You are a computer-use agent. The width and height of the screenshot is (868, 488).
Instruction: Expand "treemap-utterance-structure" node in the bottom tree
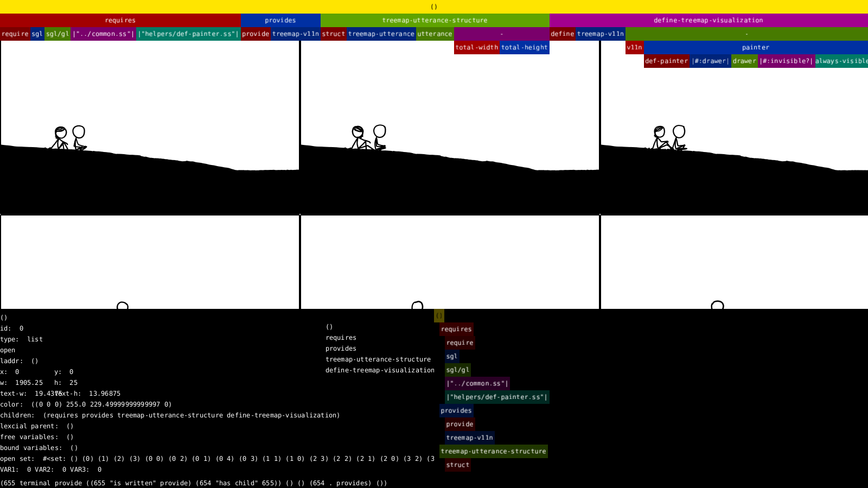coord(493,451)
